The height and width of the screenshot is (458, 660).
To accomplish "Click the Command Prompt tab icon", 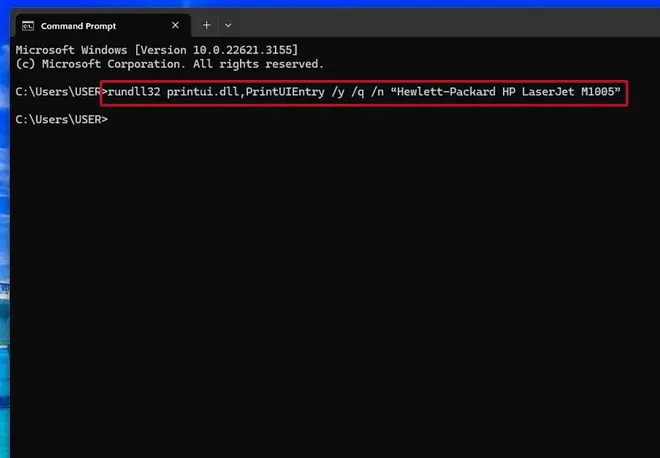I will [x=28, y=25].
